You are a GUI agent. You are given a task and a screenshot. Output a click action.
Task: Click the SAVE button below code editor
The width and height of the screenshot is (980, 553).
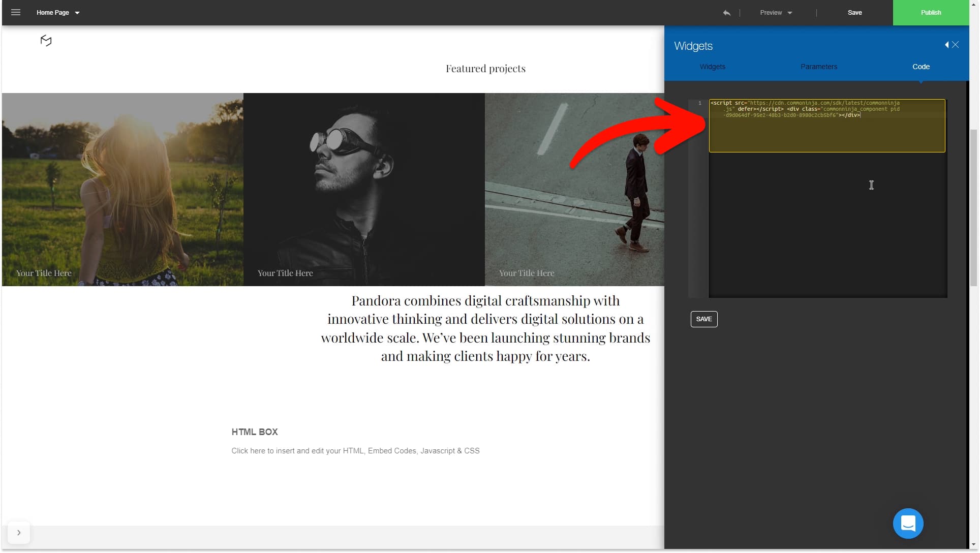pos(703,319)
